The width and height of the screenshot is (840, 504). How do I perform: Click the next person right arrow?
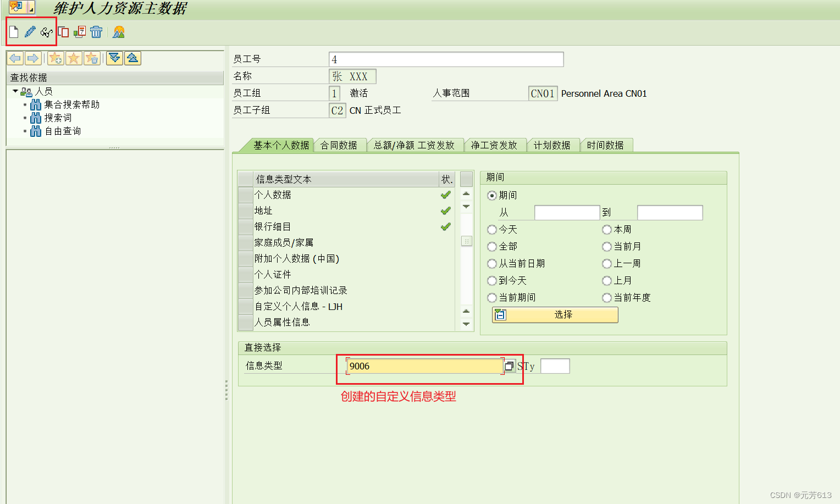click(33, 58)
